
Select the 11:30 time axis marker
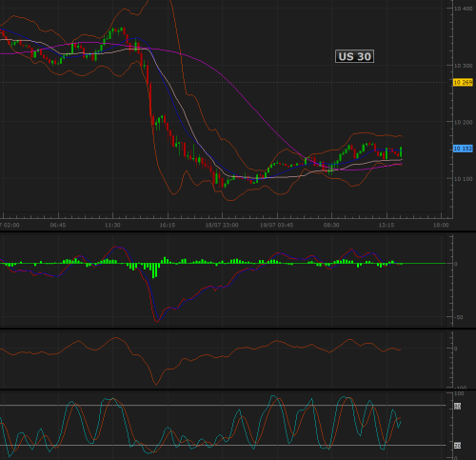[112, 225]
